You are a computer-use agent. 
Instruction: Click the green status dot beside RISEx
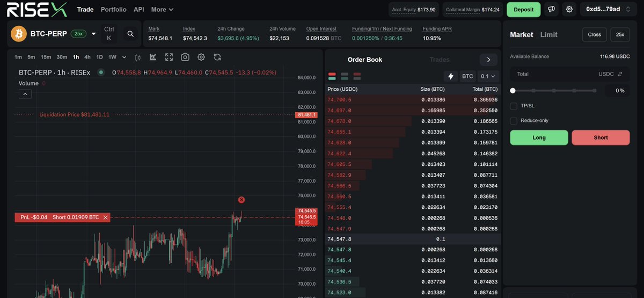(x=101, y=72)
